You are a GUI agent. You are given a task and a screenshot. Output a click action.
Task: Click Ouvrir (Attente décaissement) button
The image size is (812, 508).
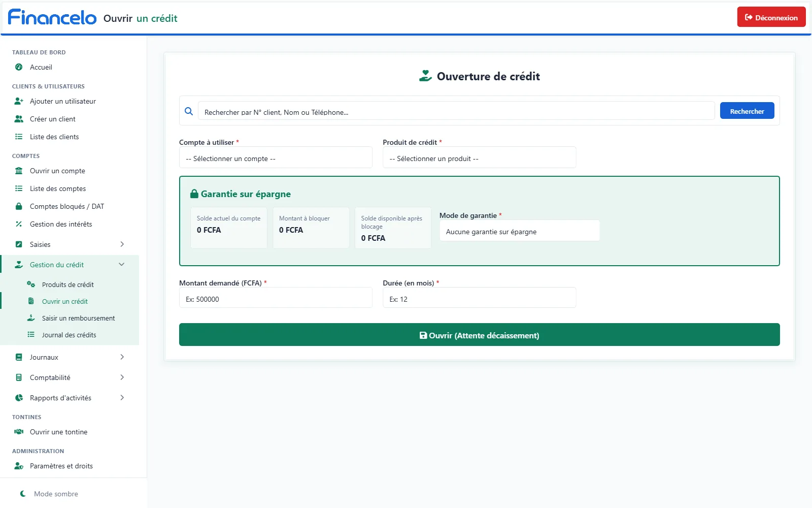pyautogui.click(x=480, y=335)
